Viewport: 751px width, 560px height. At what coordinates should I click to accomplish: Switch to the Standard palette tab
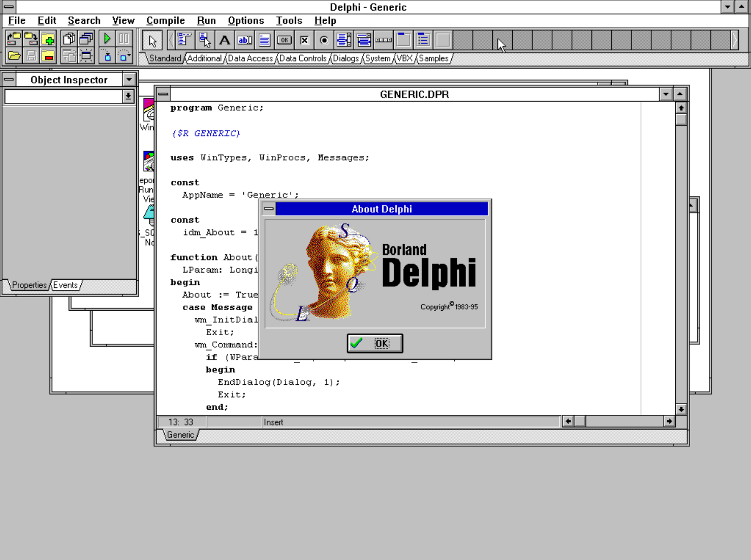point(165,58)
